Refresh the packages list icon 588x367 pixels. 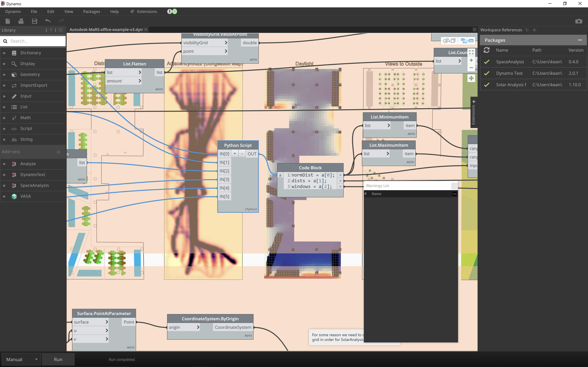486,50
